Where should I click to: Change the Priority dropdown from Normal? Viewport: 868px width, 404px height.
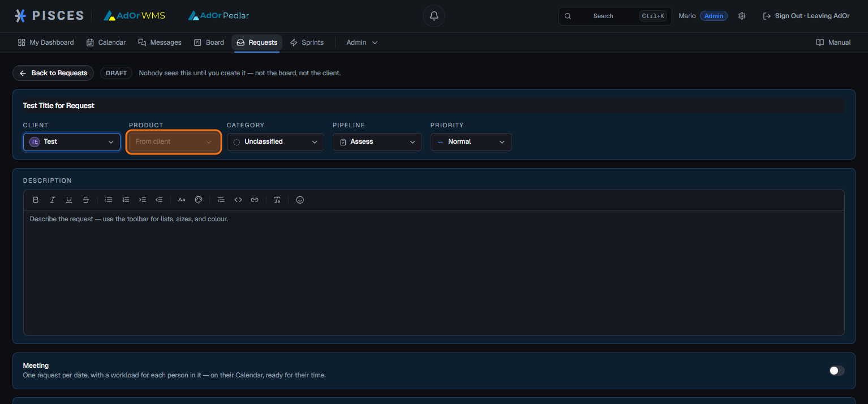click(471, 142)
